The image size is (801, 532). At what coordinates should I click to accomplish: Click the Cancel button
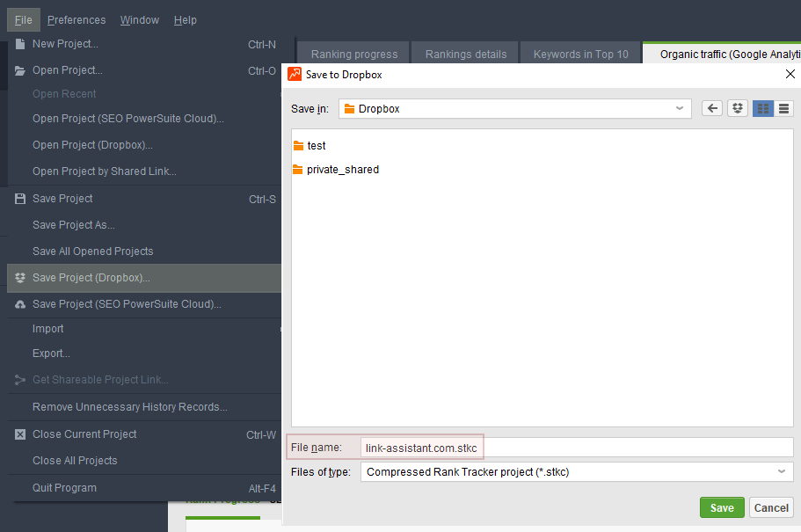click(771, 507)
